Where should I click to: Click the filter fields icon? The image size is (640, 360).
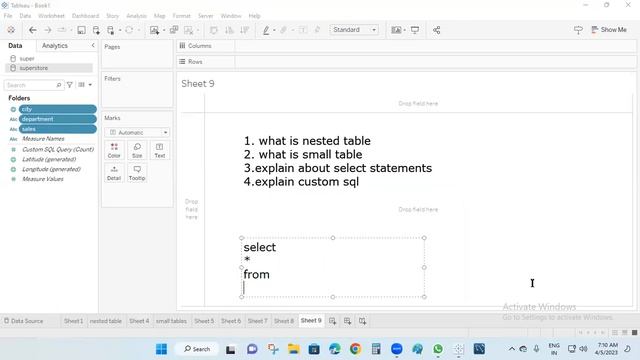70,85
